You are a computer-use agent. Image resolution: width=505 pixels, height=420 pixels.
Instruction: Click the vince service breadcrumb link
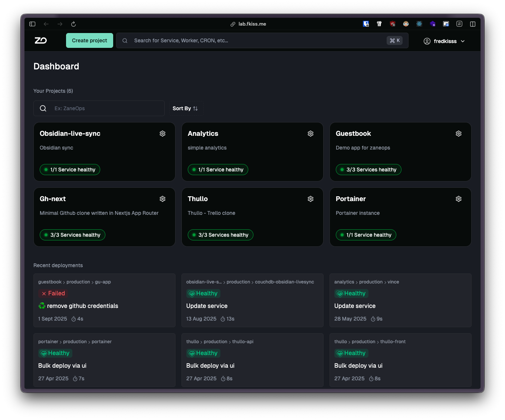click(x=393, y=282)
